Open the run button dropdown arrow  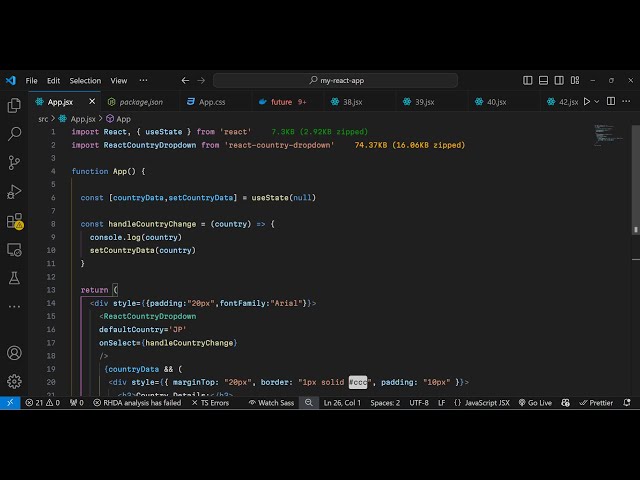598,101
